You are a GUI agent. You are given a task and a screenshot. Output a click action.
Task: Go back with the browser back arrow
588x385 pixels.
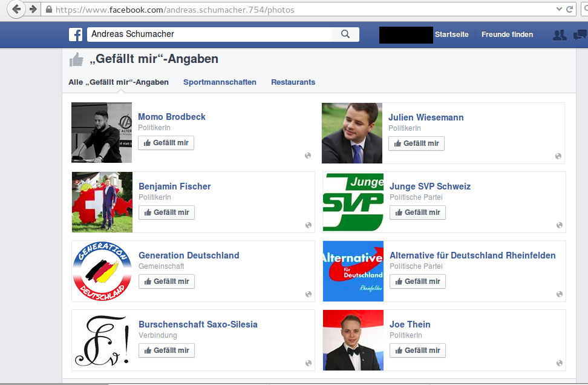tap(16, 9)
